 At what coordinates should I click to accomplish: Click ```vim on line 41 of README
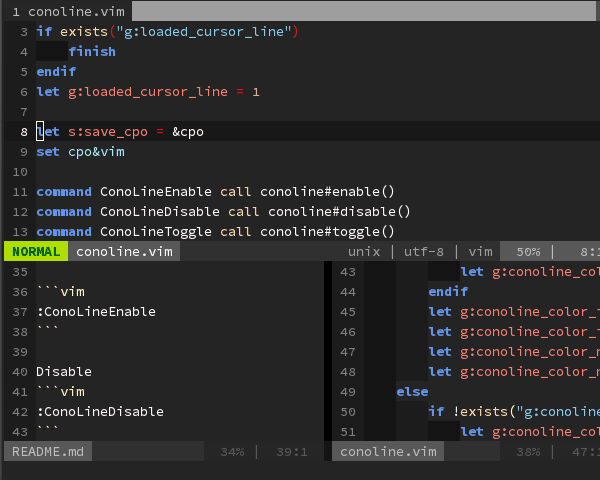pos(60,392)
